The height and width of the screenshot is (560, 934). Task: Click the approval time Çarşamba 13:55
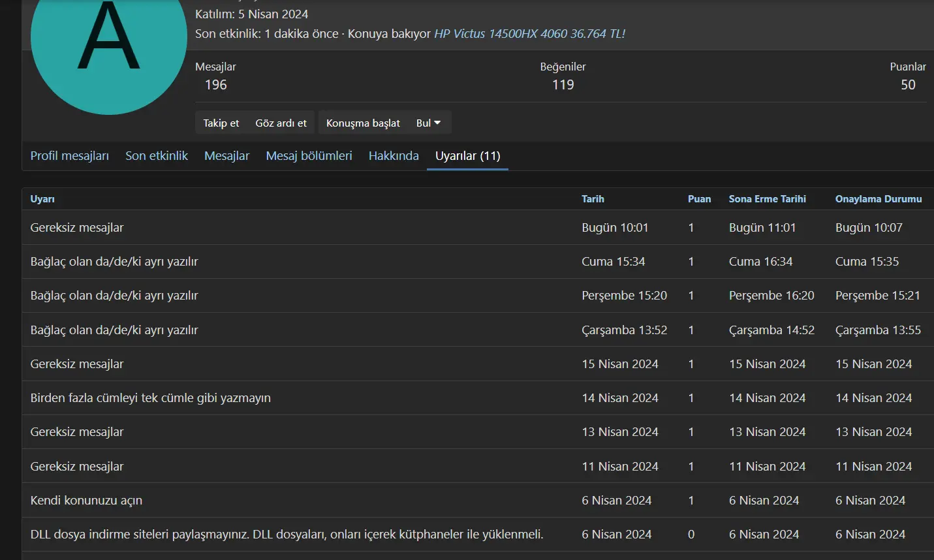click(878, 330)
